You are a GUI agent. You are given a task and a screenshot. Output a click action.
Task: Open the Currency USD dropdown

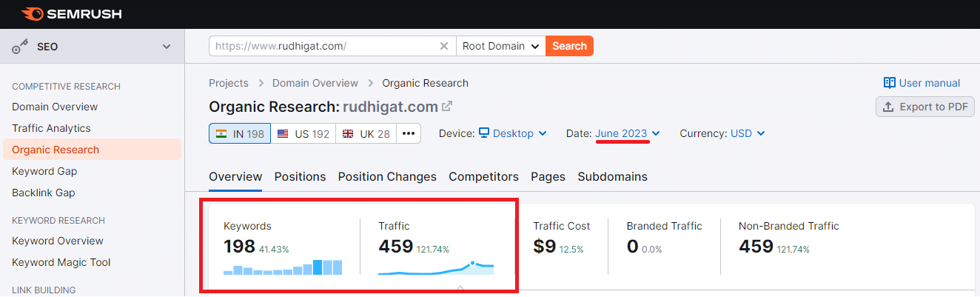tap(748, 133)
